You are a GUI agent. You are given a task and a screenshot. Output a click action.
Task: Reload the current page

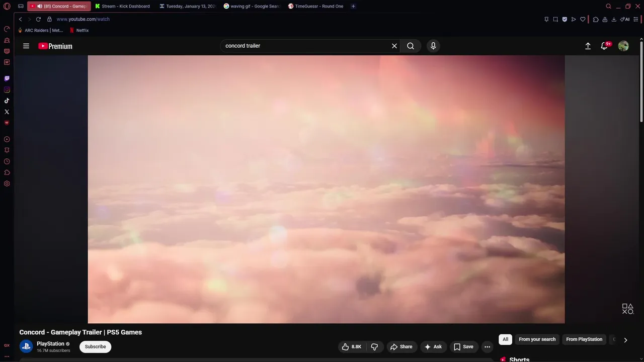coord(38,19)
